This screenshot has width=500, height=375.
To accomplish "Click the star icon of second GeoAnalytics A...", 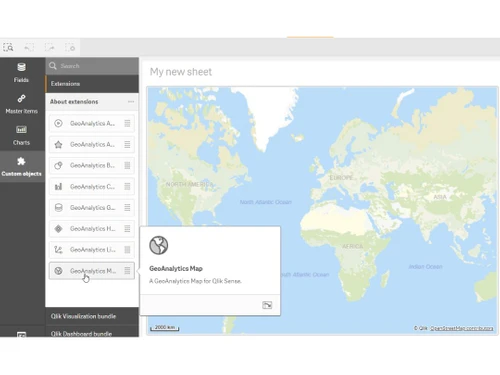I will [x=58, y=144].
